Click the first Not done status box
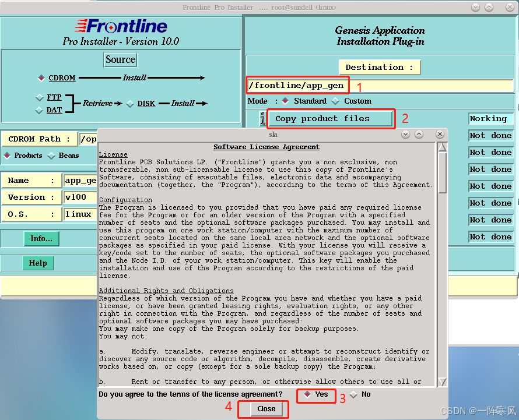 tap(490, 136)
